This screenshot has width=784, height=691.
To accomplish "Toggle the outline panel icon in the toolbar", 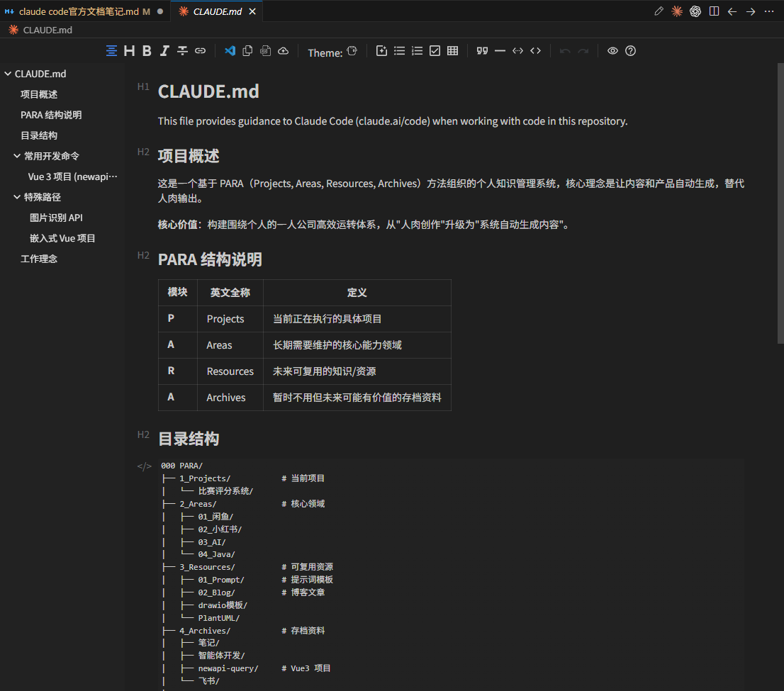I will pos(111,51).
